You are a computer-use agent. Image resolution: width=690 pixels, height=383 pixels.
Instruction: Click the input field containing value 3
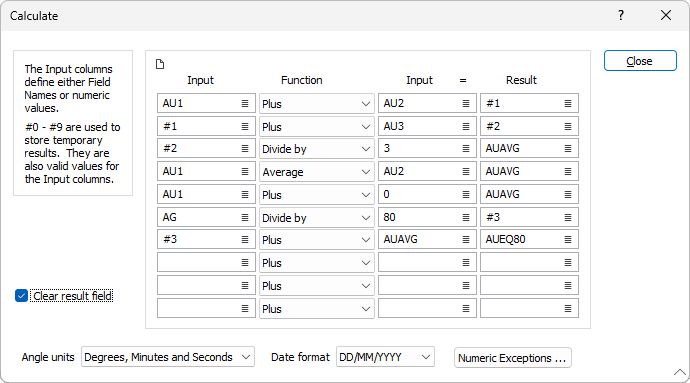tap(427, 149)
